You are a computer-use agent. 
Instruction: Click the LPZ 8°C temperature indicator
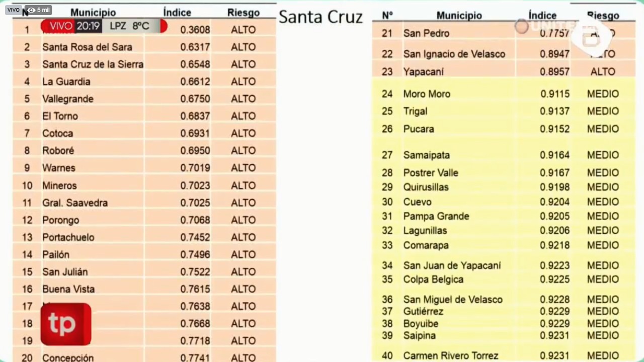[129, 26]
